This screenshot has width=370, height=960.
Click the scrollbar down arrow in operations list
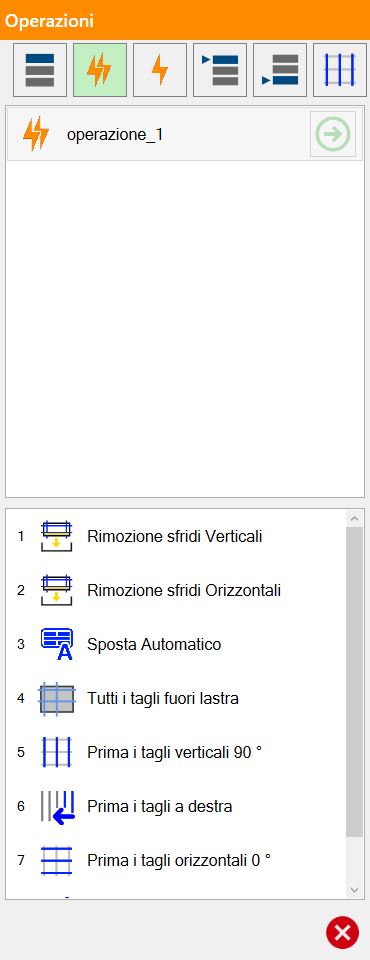coord(355,890)
